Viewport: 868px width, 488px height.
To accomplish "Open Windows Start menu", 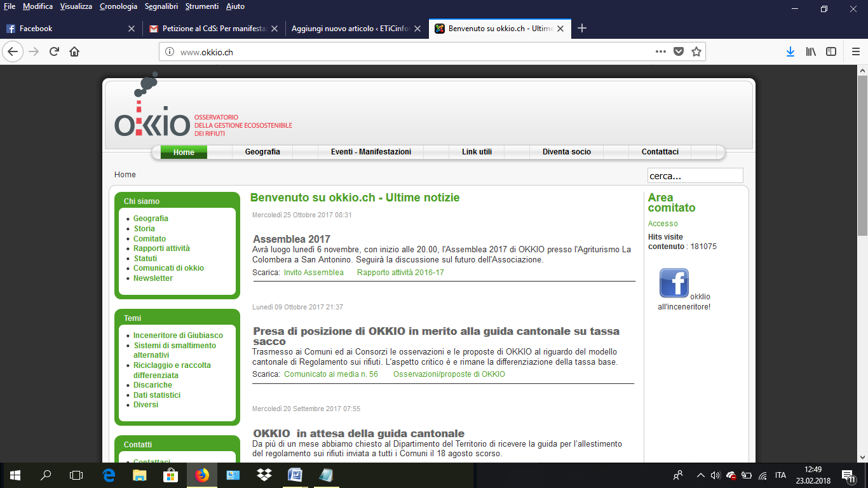I will tap(15, 475).
